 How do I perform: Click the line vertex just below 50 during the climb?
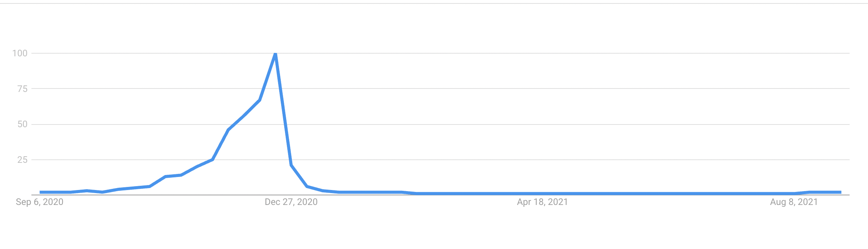(x=228, y=130)
